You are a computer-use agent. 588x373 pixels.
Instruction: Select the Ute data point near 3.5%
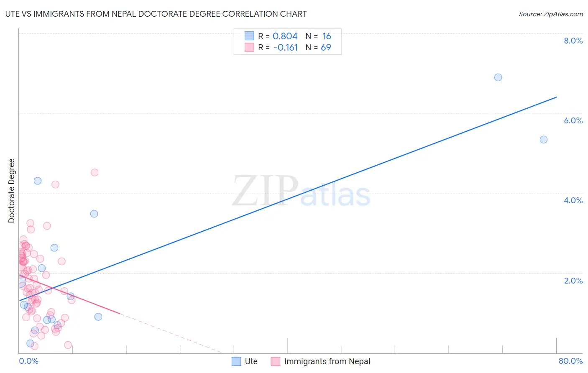[x=94, y=214]
